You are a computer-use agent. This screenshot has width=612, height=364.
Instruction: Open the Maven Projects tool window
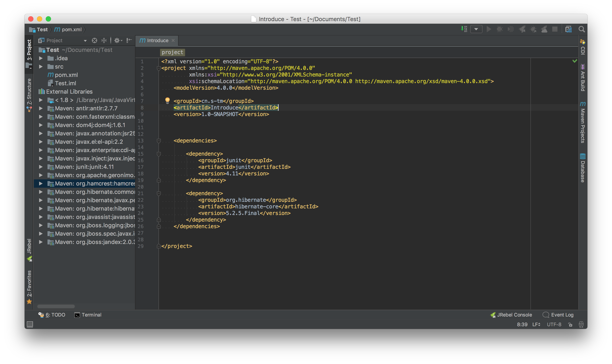[583, 122]
